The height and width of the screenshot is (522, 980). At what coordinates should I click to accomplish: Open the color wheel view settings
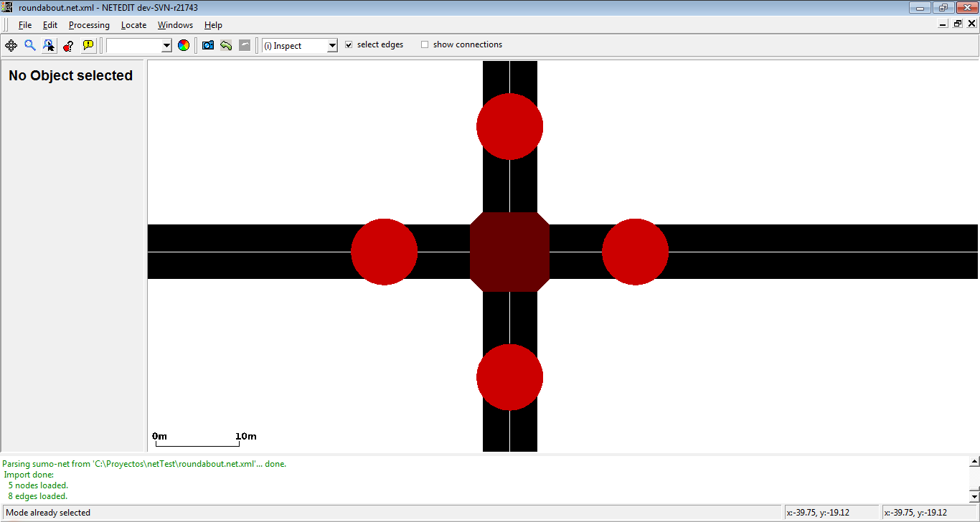click(x=184, y=45)
